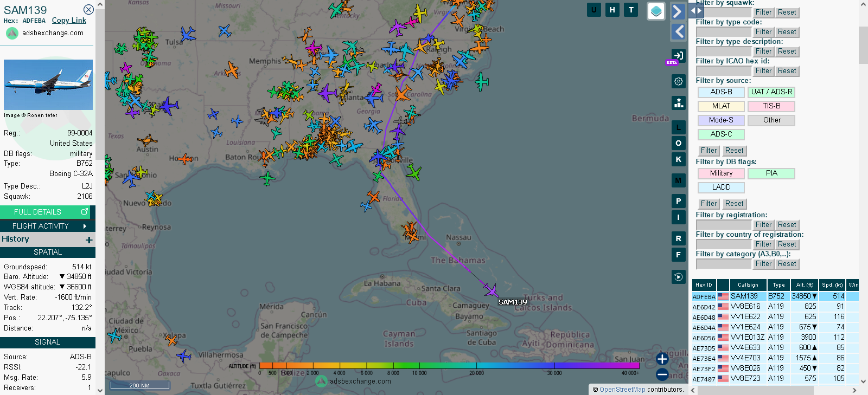Zoom out with the minus button
The width and height of the screenshot is (868, 395).
click(x=662, y=374)
